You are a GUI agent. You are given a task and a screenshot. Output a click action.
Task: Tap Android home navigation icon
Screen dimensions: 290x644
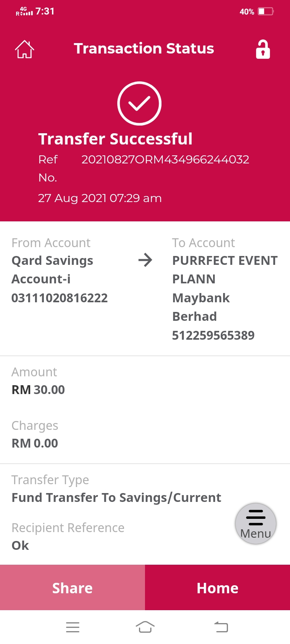pos(145,627)
